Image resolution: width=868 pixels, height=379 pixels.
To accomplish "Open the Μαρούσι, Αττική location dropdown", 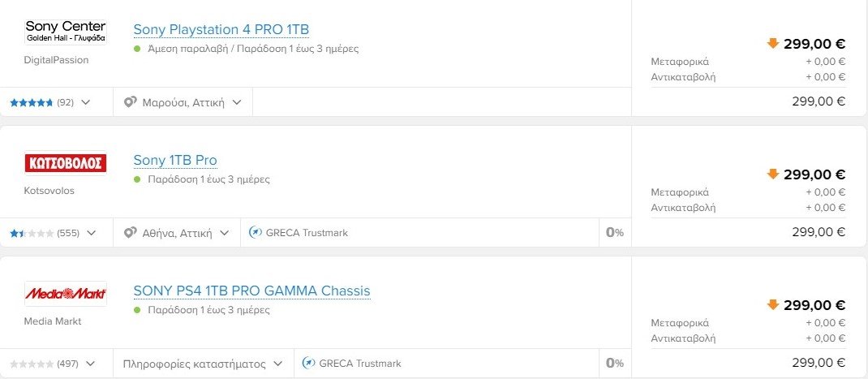I will click(x=237, y=102).
